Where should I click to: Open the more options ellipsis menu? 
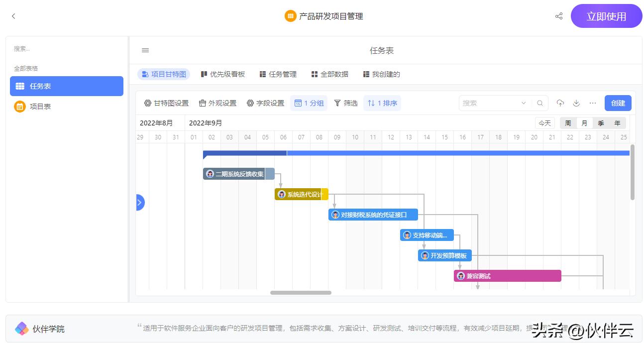point(592,103)
